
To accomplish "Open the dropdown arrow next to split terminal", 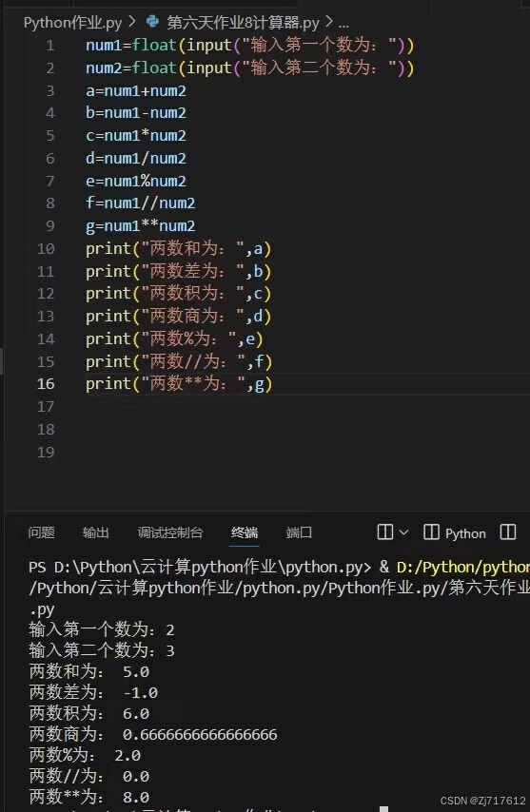I will [x=404, y=532].
